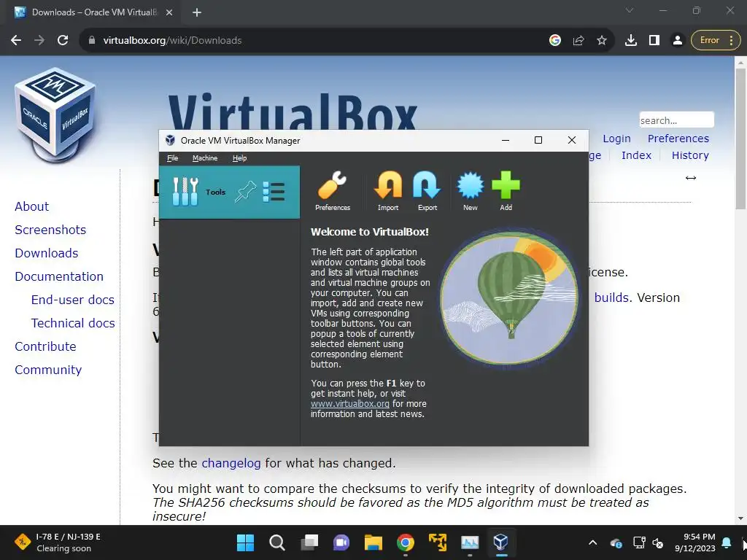
Task: Open Chrome profile icon
Action: 678,41
